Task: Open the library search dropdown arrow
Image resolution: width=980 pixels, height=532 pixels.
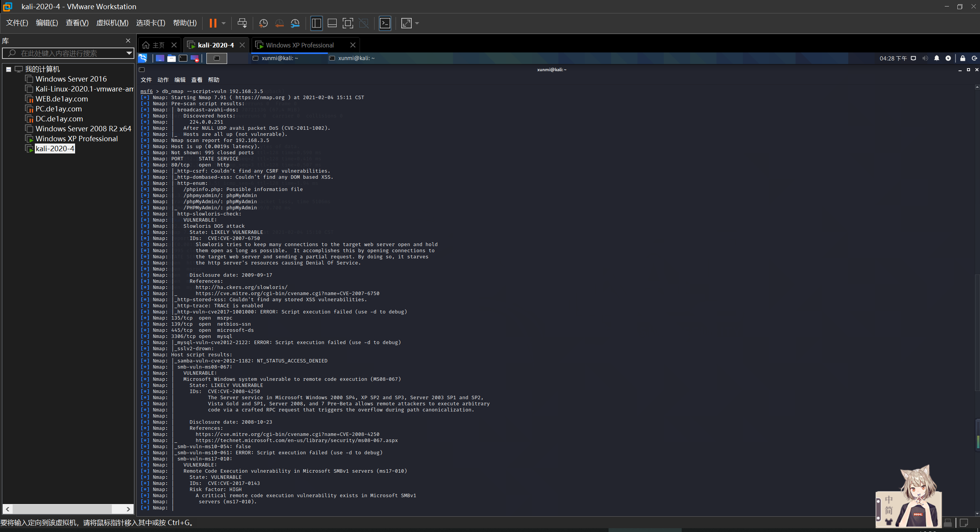Action: (129, 54)
